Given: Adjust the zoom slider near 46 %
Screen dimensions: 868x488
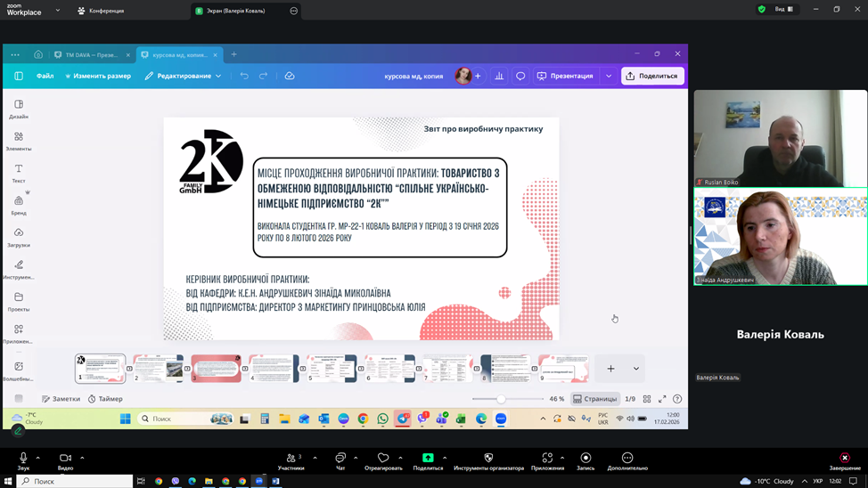Looking at the screenshot, I should [501, 399].
